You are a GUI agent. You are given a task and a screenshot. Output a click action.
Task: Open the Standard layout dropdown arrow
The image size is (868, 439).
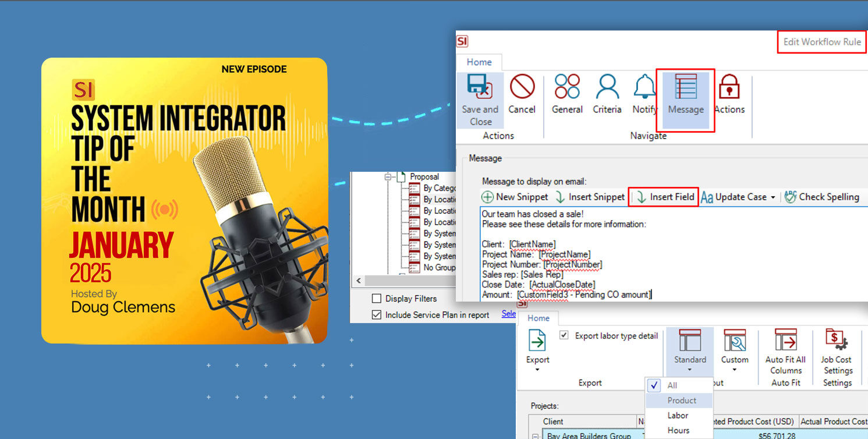click(x=690, y=369)
